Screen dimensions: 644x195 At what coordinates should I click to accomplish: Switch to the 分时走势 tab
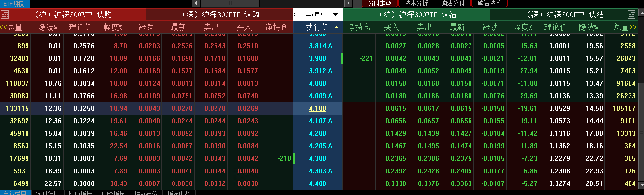[379, 3]
